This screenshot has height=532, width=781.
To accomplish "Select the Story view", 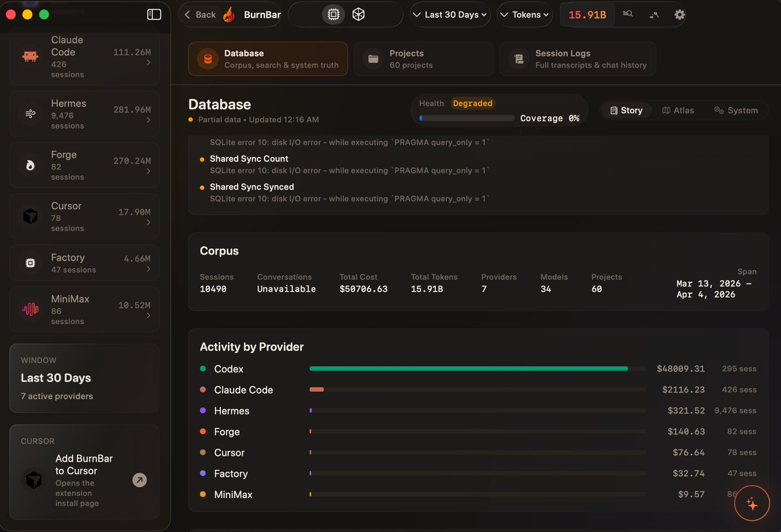I will pyautogui.click(x=626, y=110).
